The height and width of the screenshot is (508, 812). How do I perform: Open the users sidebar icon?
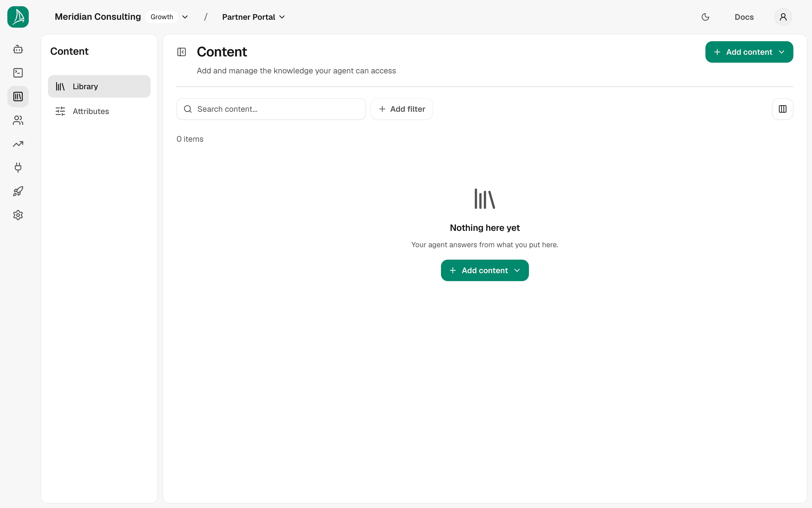pos(18,120)
